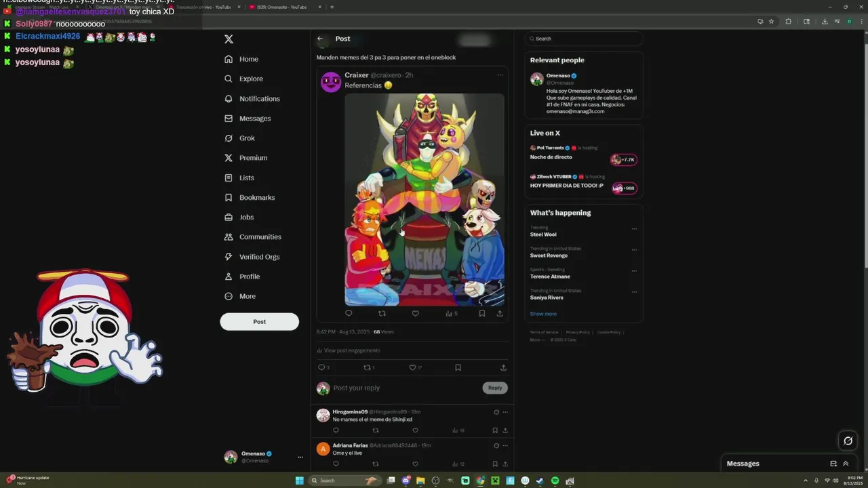Click the X search box
This screenshot has height=488, width=868.
[584, 39]
